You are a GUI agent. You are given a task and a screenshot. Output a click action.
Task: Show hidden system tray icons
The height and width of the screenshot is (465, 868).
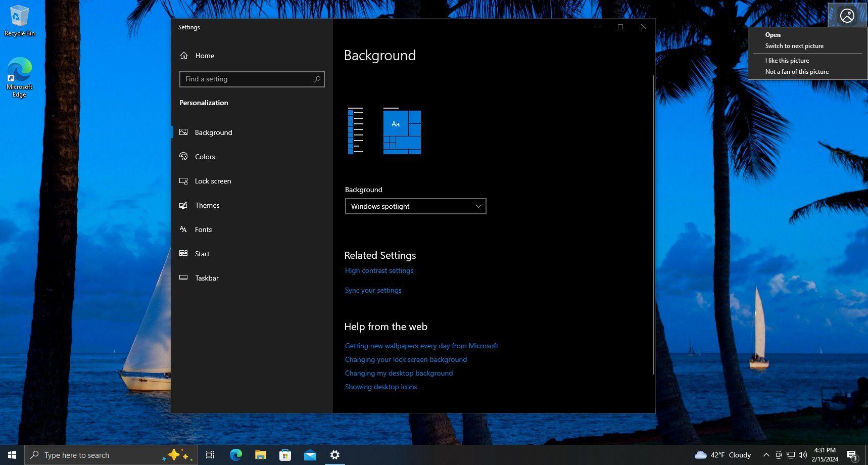pos(766,455)
